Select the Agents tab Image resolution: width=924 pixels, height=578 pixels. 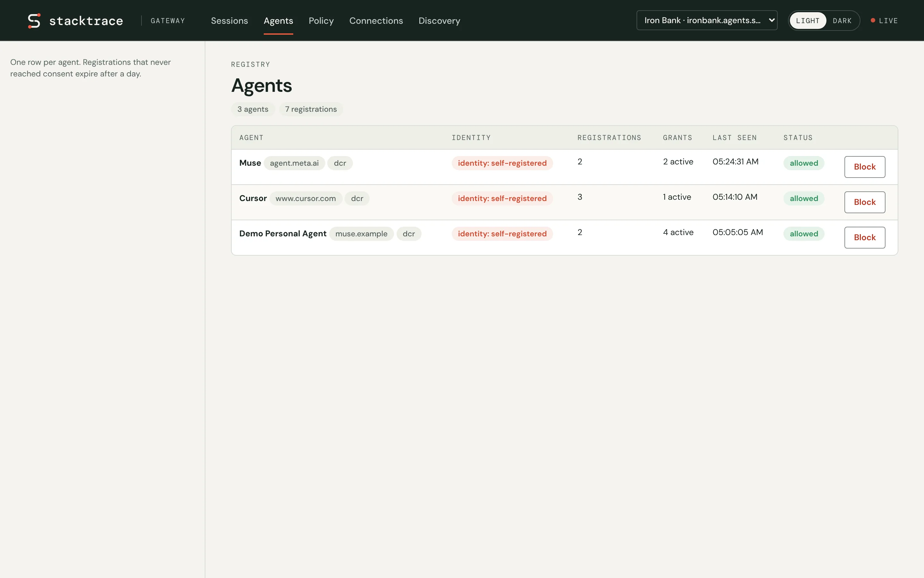(x=278, y=21)
